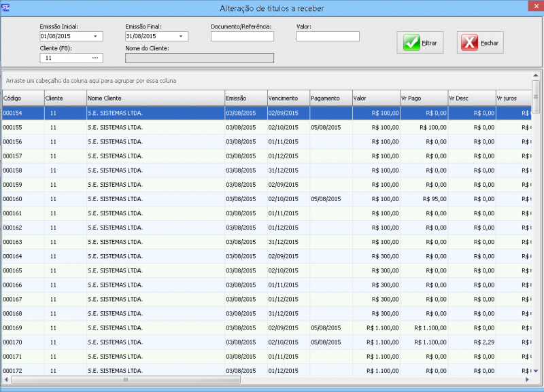Sort by the Vencimento column header
This screenshot has height=392, width=544.
pos(287,99)
